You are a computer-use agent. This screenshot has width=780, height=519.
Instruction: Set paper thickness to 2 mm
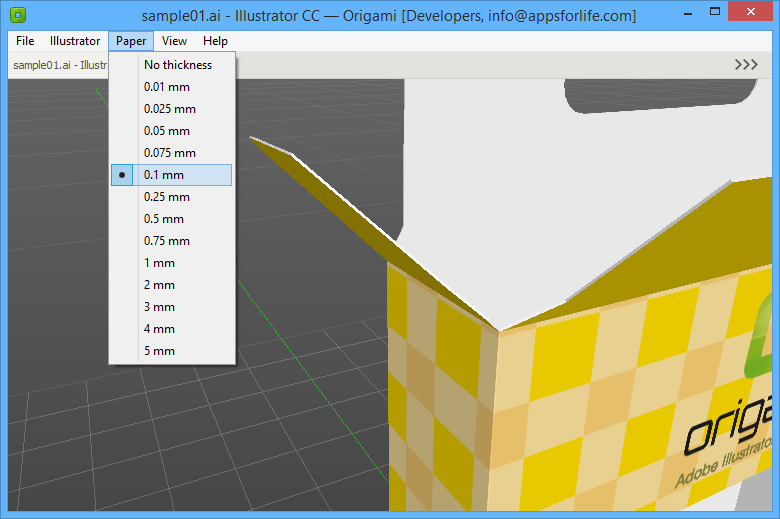coord(172,285)
